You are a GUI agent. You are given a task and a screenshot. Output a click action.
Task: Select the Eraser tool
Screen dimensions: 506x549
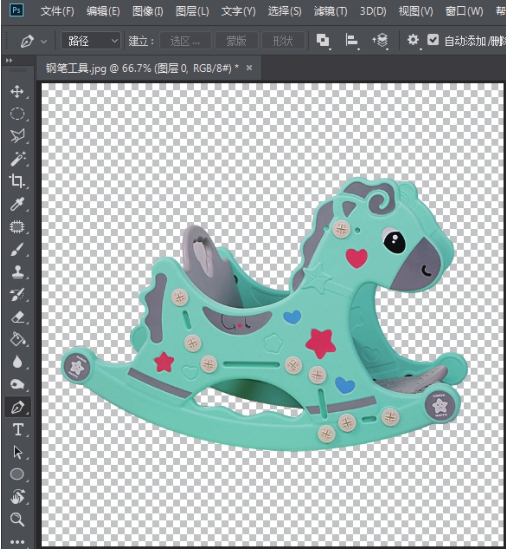click(17, 317)
